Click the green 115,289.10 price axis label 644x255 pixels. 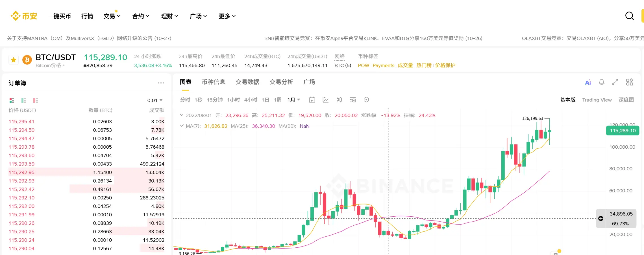(x=623, y=131)
